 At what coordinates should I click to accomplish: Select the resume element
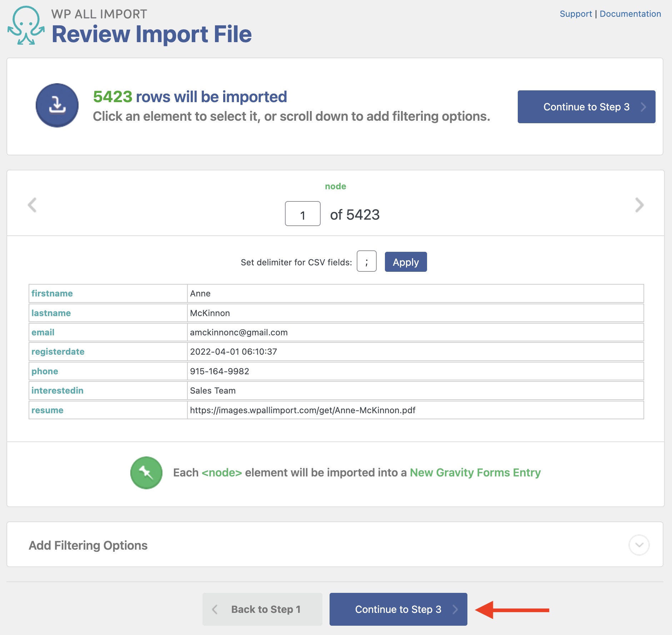click(47, 410)
